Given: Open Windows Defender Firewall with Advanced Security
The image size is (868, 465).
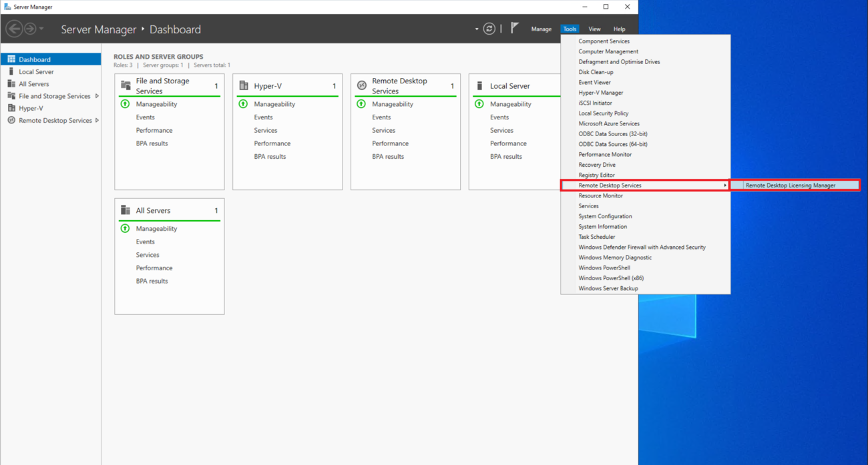Looking at the screenshot, I should 645,248.
